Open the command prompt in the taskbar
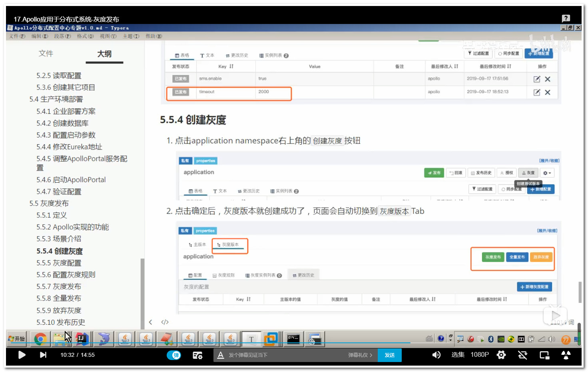Screen dimensions: 588x372 coord(293,339)
